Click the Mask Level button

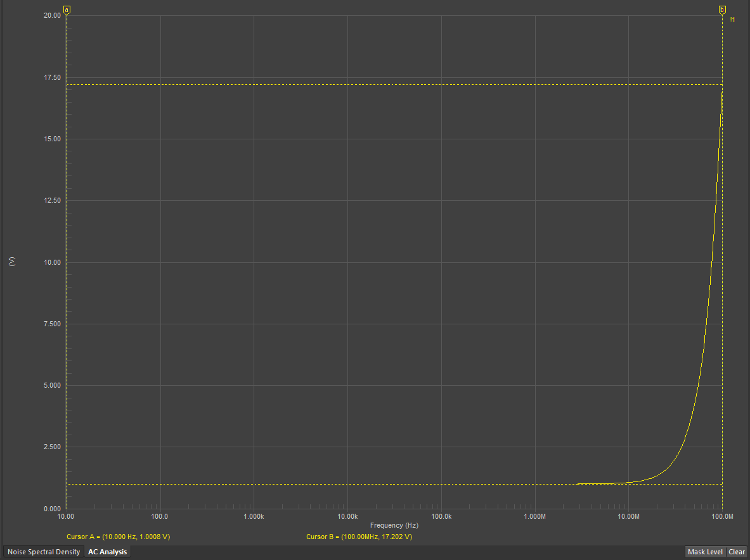pyautogui.click(x=705, y=552)
